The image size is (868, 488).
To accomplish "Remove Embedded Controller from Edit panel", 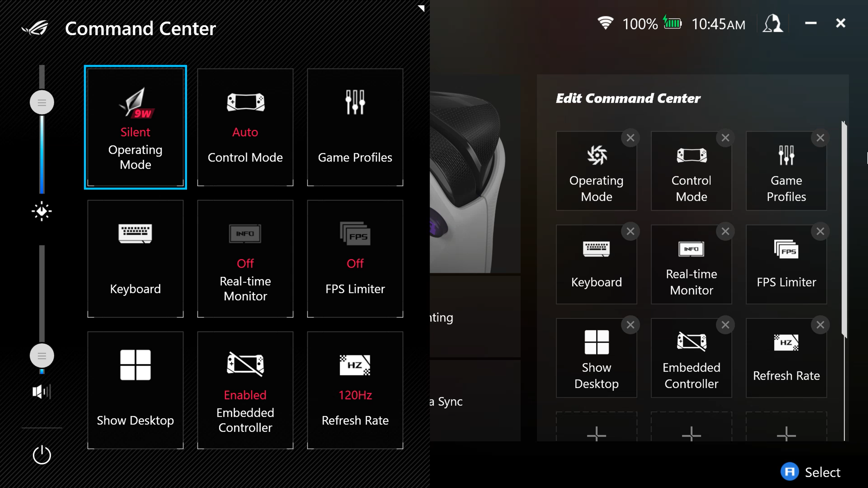I will pos(725,325).
